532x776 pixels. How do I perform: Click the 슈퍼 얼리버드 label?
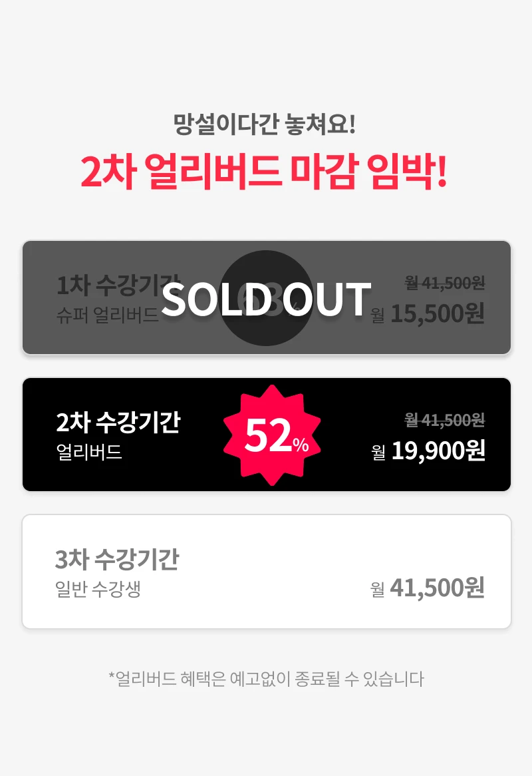(x=108, y=314)
